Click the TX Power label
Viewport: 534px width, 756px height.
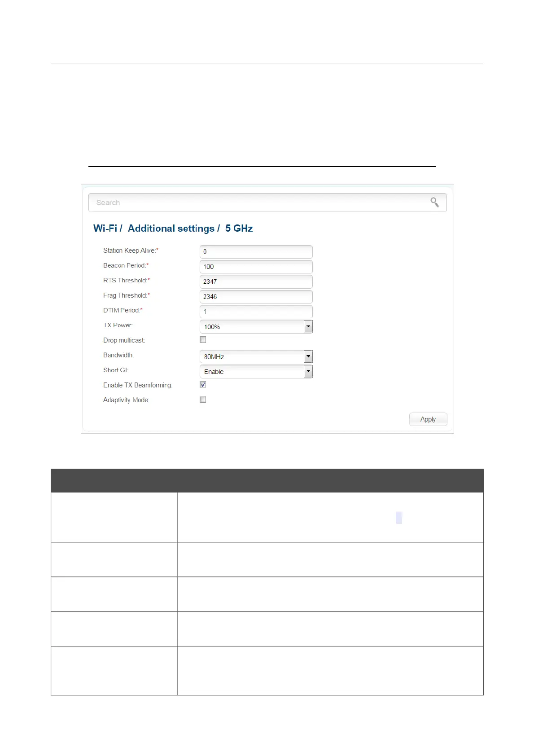(118, 325)
